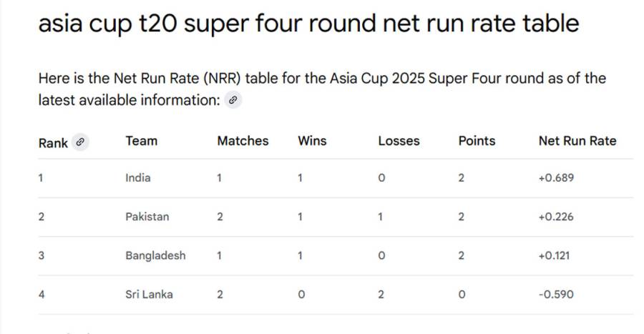Select India team name in table

(138, 177)
